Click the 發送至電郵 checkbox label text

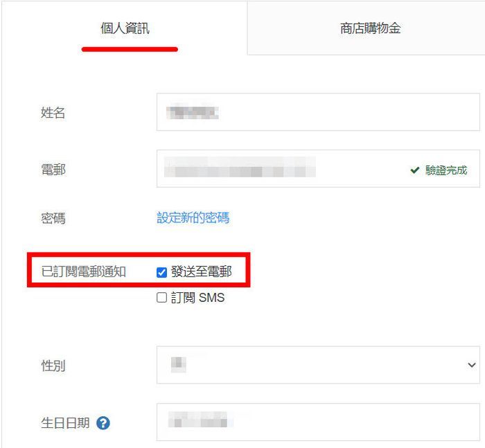(201, 271)
